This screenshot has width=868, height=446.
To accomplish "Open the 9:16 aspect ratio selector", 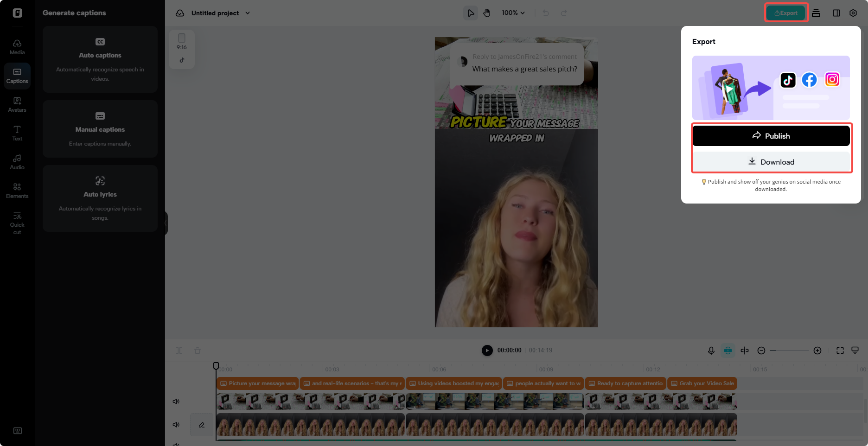I will 182,42.
